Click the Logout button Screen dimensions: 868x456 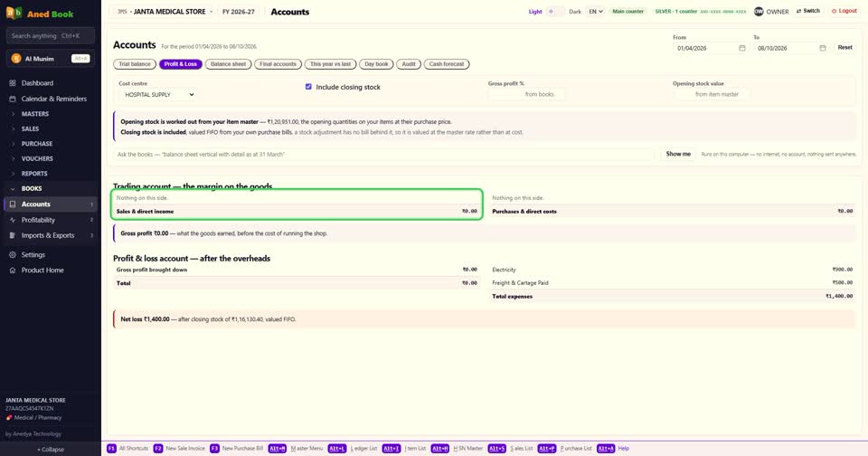844,11
